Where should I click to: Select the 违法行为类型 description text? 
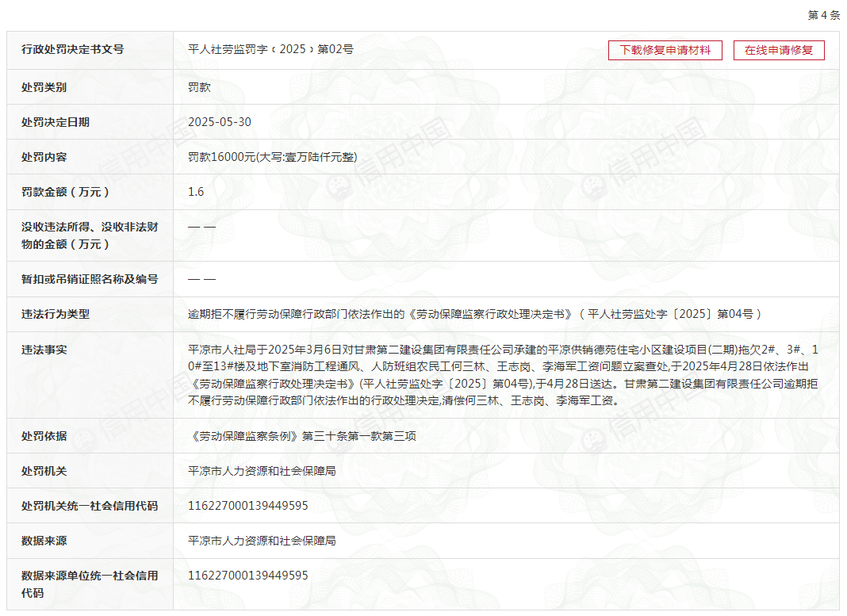(x=474, y=314)
